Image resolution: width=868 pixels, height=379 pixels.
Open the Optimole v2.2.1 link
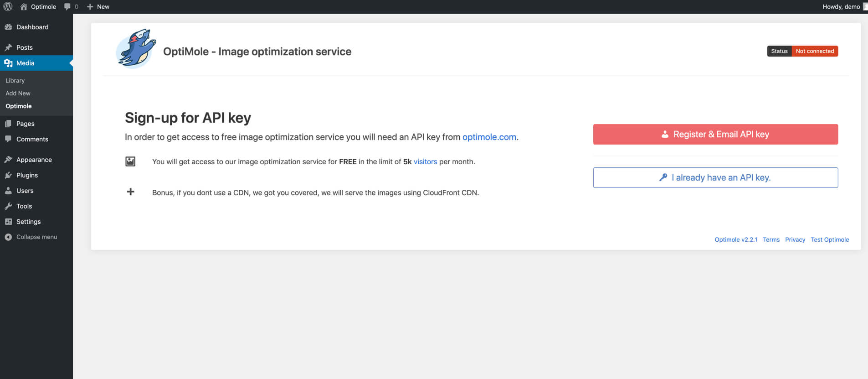[x=736, y=239]
